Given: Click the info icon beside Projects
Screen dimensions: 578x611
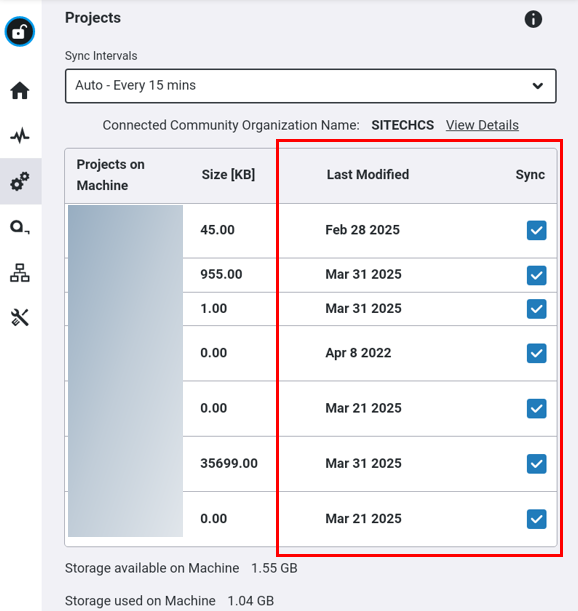Looking at the screenshot, I should tap(533, 19).
